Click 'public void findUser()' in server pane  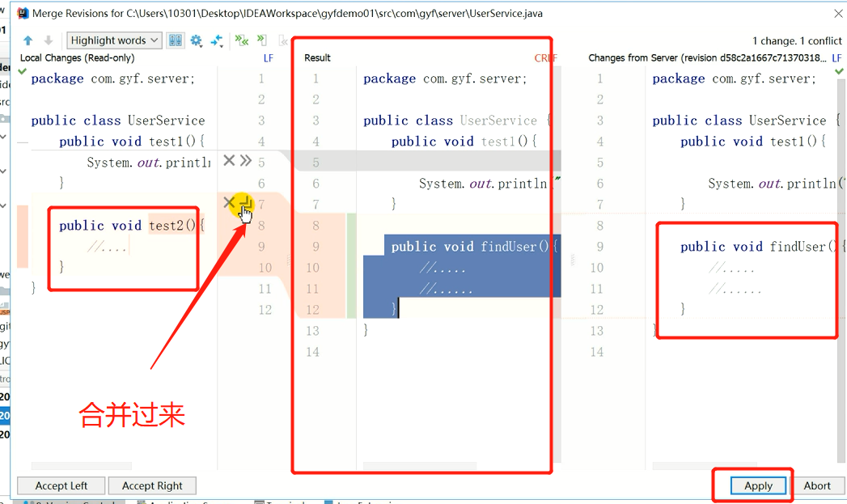758,246
